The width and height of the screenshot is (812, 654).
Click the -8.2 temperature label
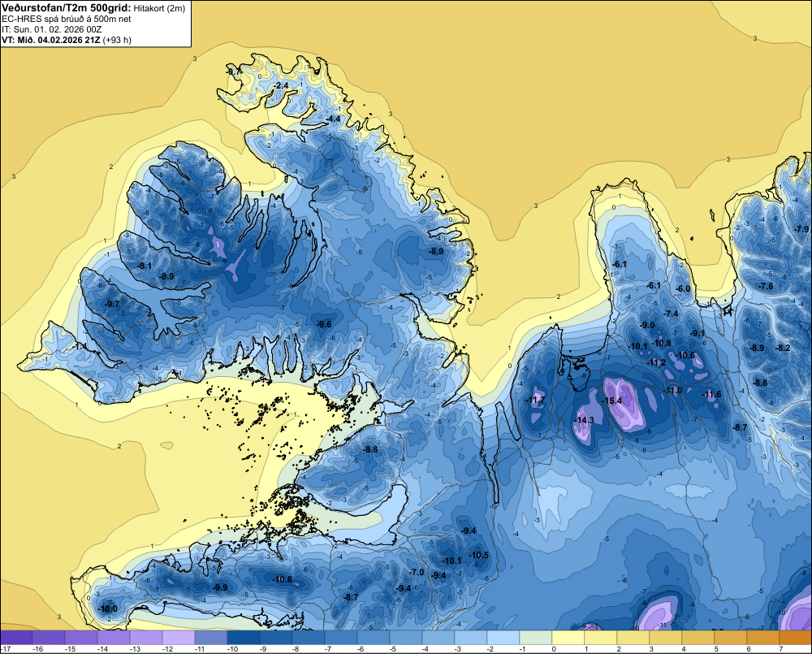pyautogui.click(x=783, y=348)
